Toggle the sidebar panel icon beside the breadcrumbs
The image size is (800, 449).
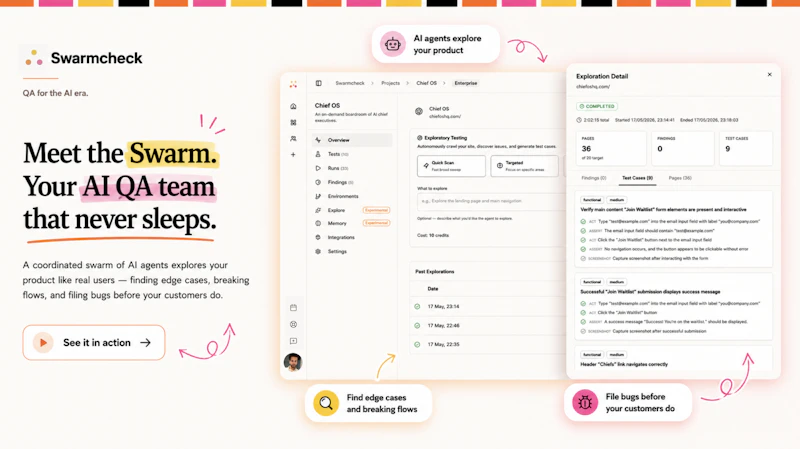pyautogui.click(x=318, y=83)
